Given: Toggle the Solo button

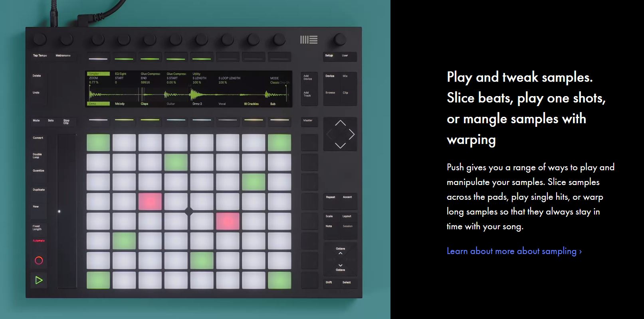Looking at the screenshot, I should pos(51,120).
